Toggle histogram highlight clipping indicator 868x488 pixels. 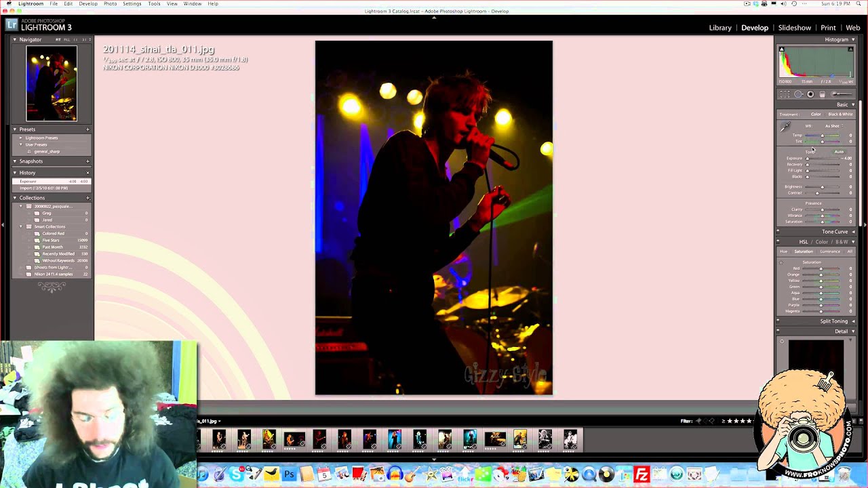[850, 49]
